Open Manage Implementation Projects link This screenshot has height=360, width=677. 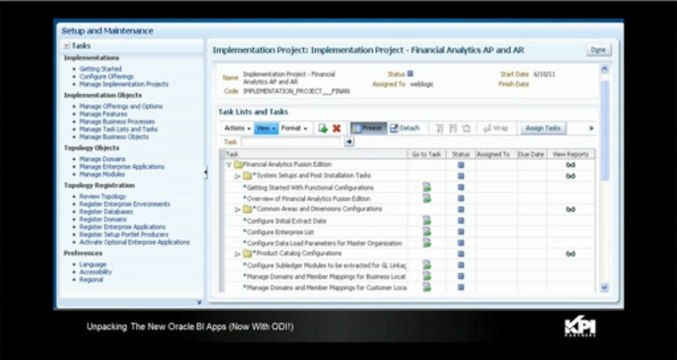coord(124,84)
